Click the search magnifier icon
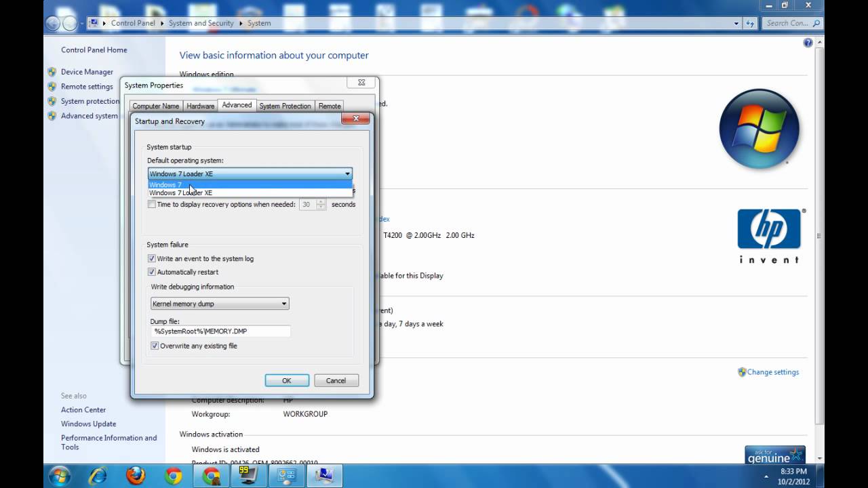Viewport: 868px width, 488px height. click(x=816, y=23)
